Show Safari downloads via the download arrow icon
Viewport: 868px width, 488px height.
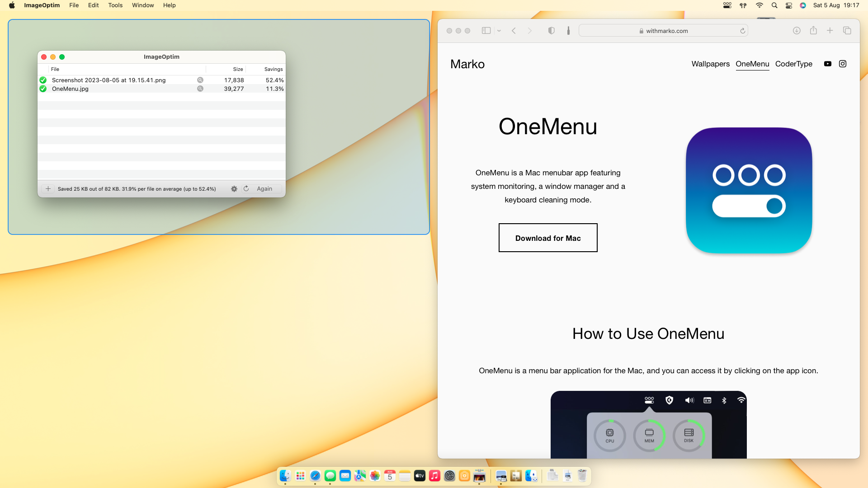[x=797, y=30]
